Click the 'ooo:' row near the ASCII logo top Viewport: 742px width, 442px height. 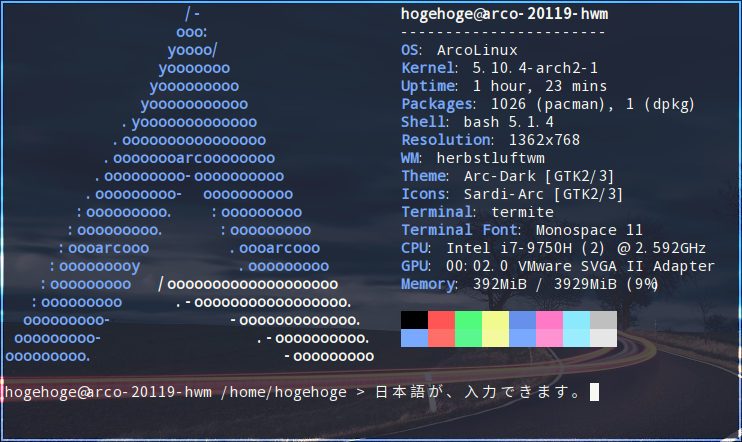(x=192, y=32)
